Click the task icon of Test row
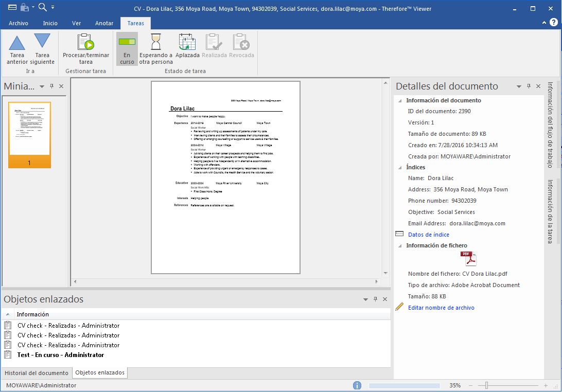The width and height of the screenshot is (562, 392). [x=8, y=355]
